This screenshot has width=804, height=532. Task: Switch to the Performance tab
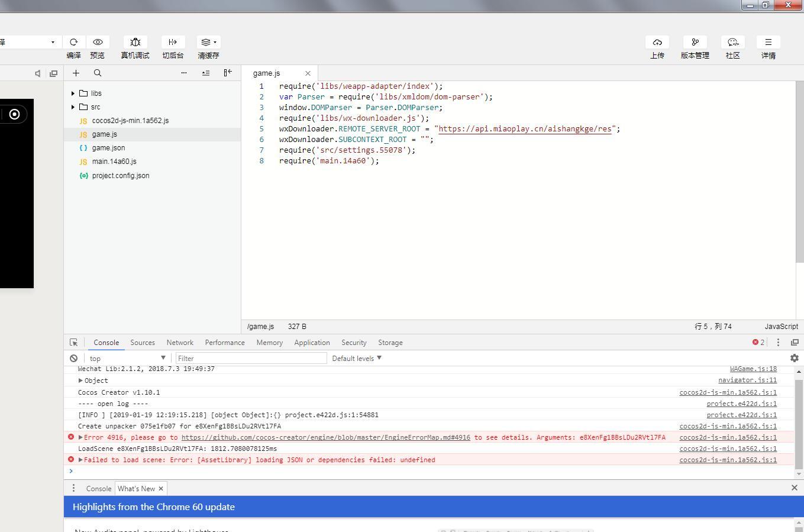pos(225,343)
